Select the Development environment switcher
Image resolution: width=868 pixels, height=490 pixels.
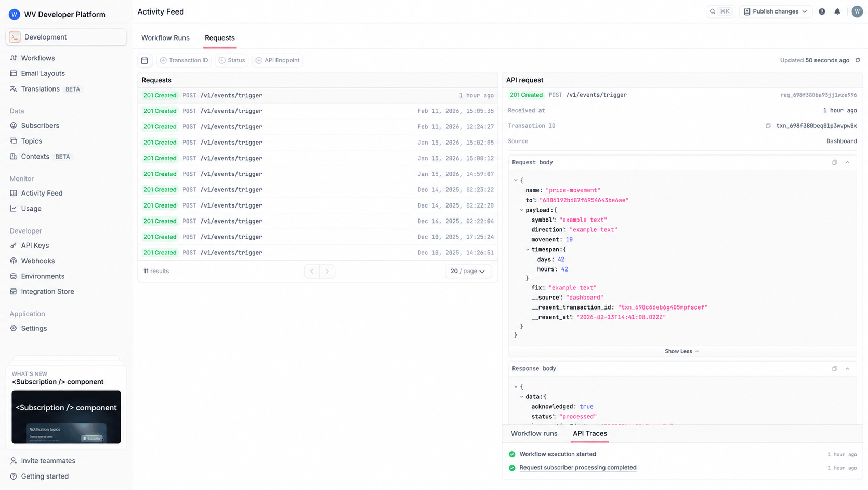pos(66,37)
